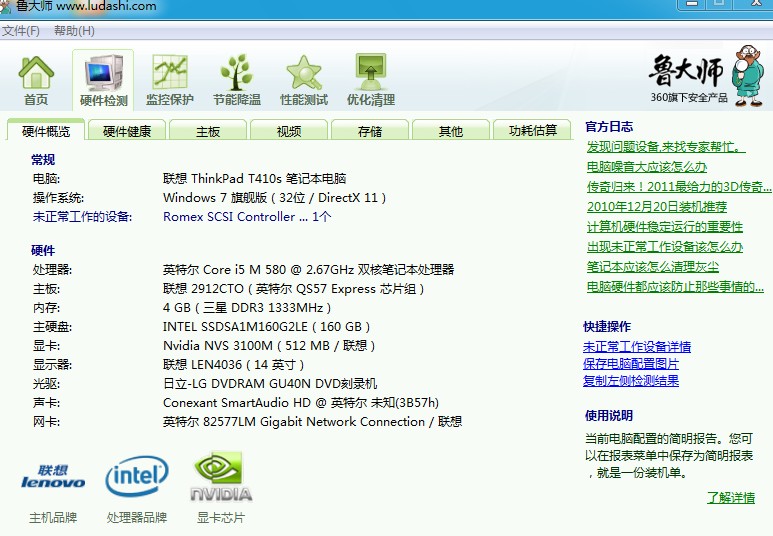
Task: Click 保存电脑配置图片 quick action
Action: (x=631, y=364)
